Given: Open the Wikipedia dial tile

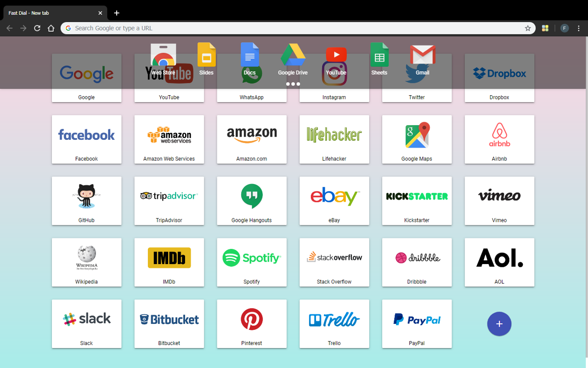Looking at the screenshot, I should [x=86, y=262].
